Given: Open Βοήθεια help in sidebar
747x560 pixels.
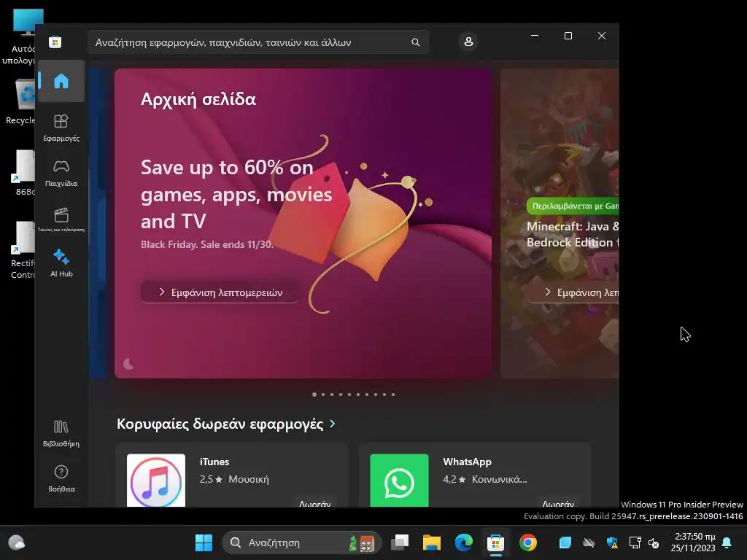Looking at the screenshot, I should [x=61, y=478].
